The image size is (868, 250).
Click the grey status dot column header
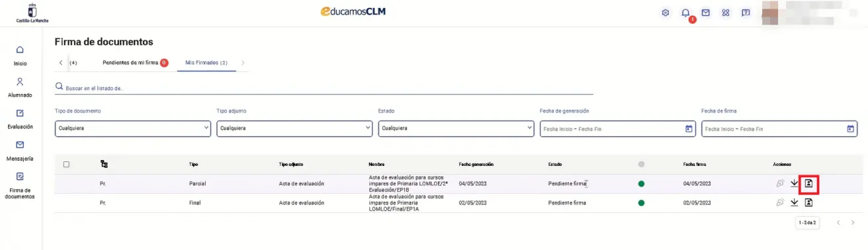coord(641,163)
